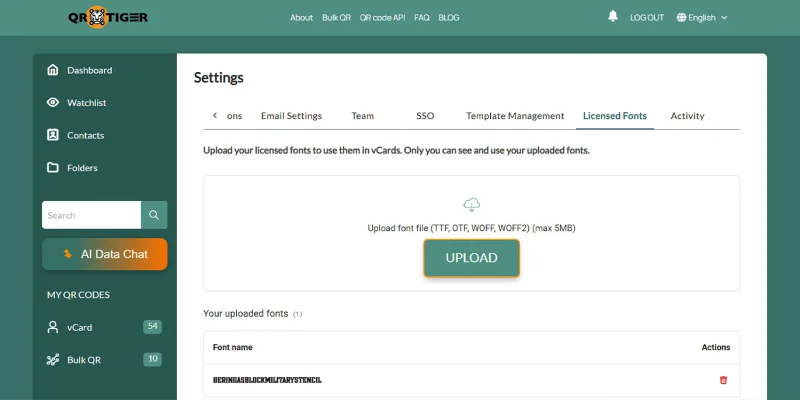800x400 pixels.
Task: Open the Activity tab
Action: point(687,116)
